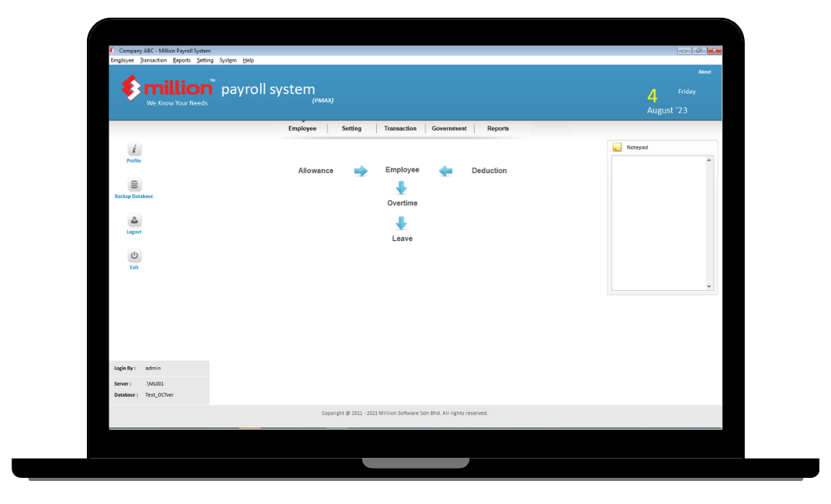
Task: Open the Allowance module
Action: pos(315,171)
